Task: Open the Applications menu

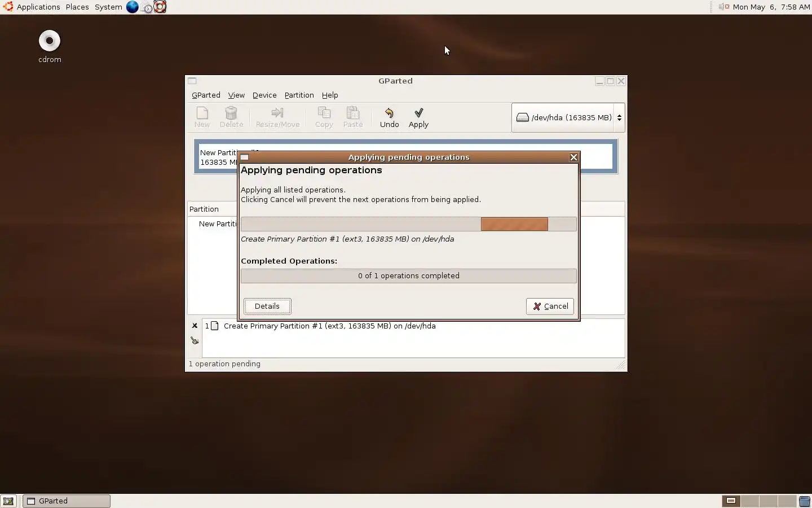Action: (x=38, y=7)
